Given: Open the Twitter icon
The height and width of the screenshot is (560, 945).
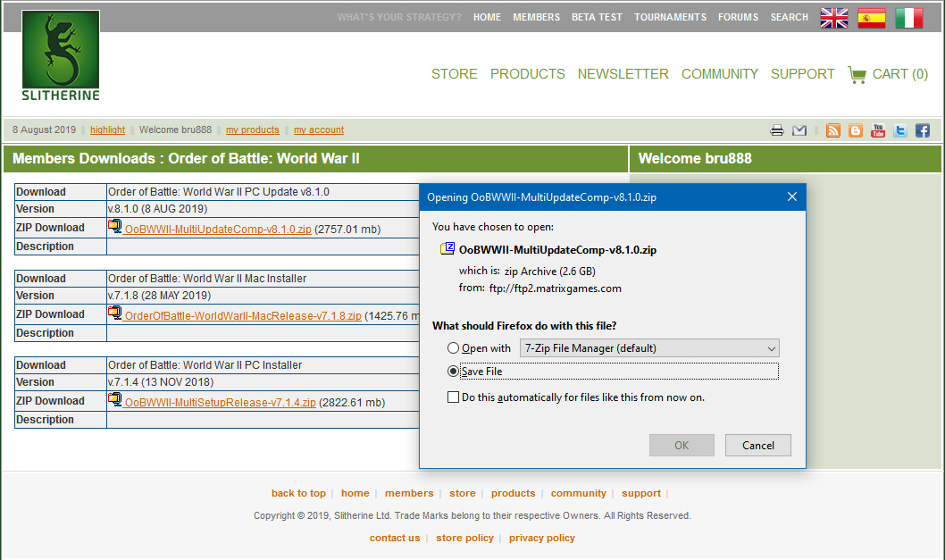Looking at the screenshot, I should tap(900, 130).
